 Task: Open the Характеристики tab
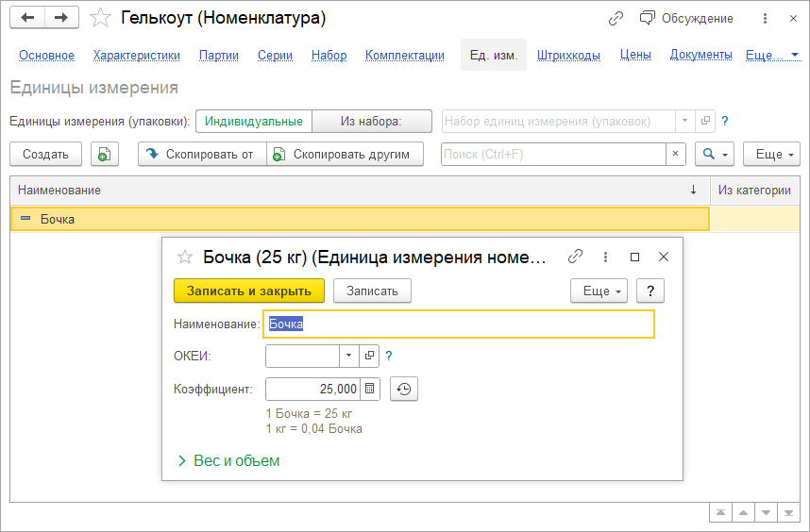[x=136, y=55]
